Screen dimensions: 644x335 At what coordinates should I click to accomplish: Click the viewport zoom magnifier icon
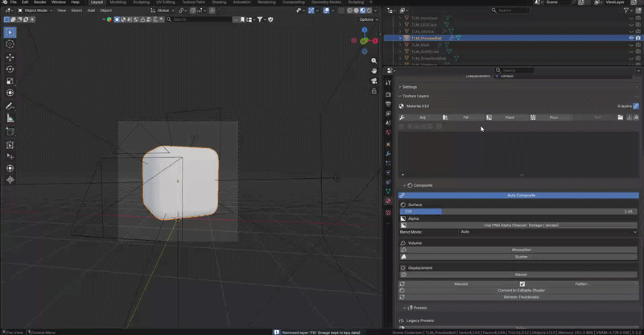click(x=374, y=60)
